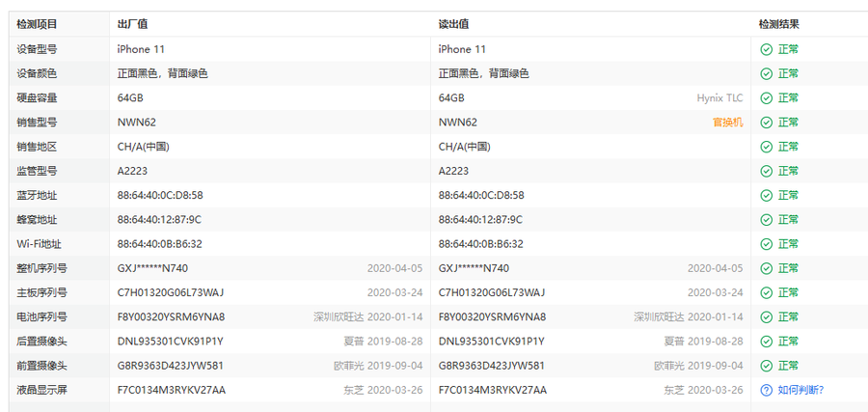Click the 硬盘容量 row label

tap(37, 98)
